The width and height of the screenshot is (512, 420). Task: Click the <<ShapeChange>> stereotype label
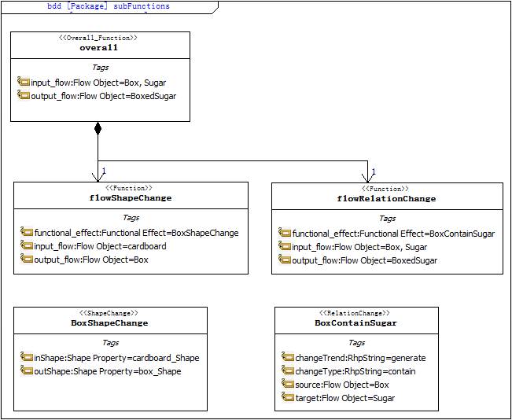(x=109, y=313)
